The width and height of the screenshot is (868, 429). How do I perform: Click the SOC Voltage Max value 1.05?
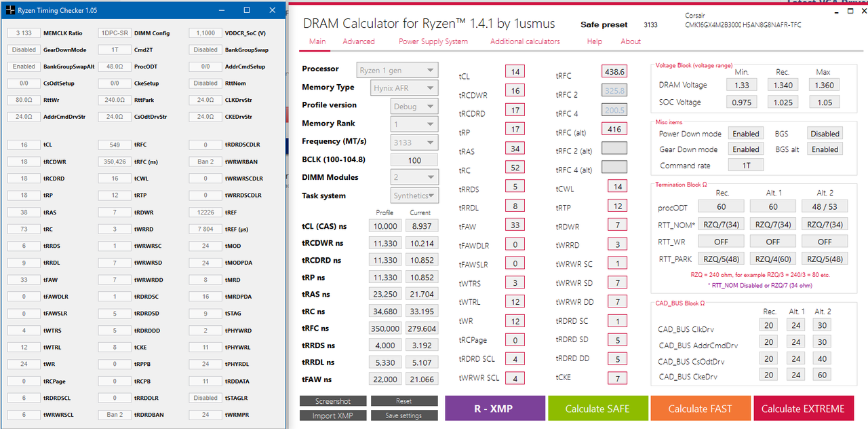pos(825,102)
